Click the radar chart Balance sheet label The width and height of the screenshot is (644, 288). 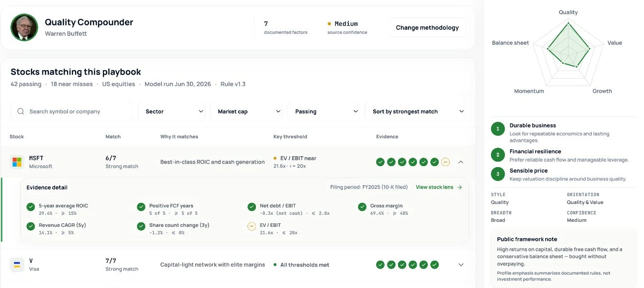(510, 43)
